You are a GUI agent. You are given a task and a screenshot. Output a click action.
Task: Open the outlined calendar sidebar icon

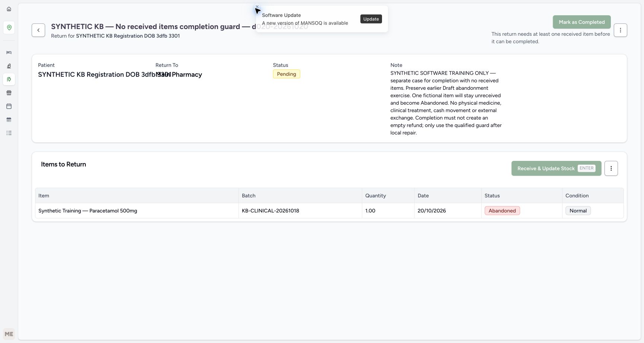9,106
